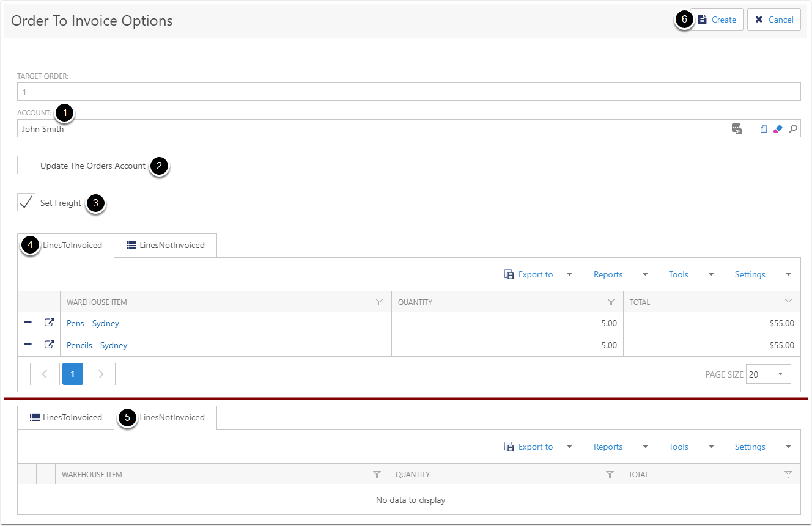Click Export to in the upper grid toolbar
Image resolution: width=812 pixels, height=526 pixels.
point(529,274)
